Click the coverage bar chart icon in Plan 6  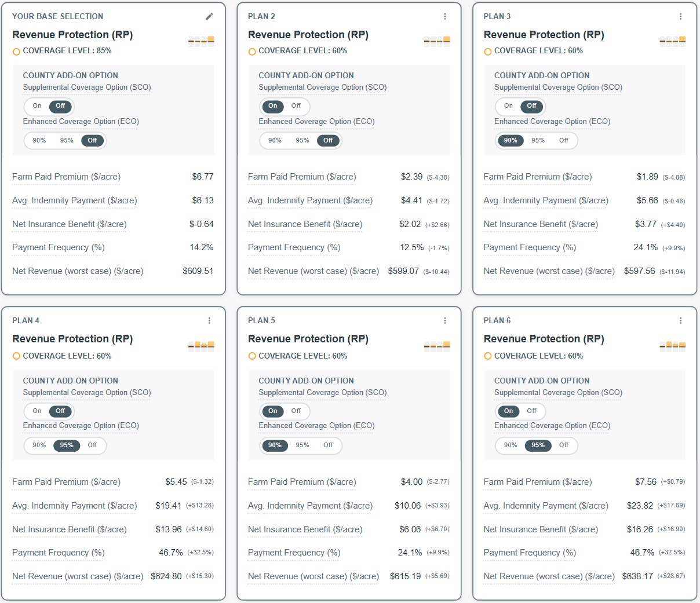[x=672, y=346]
